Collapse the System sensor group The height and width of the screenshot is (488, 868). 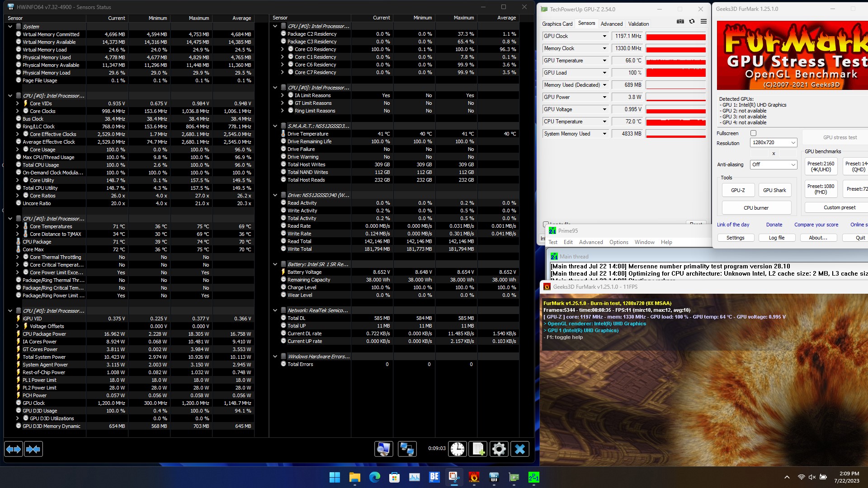10,27
